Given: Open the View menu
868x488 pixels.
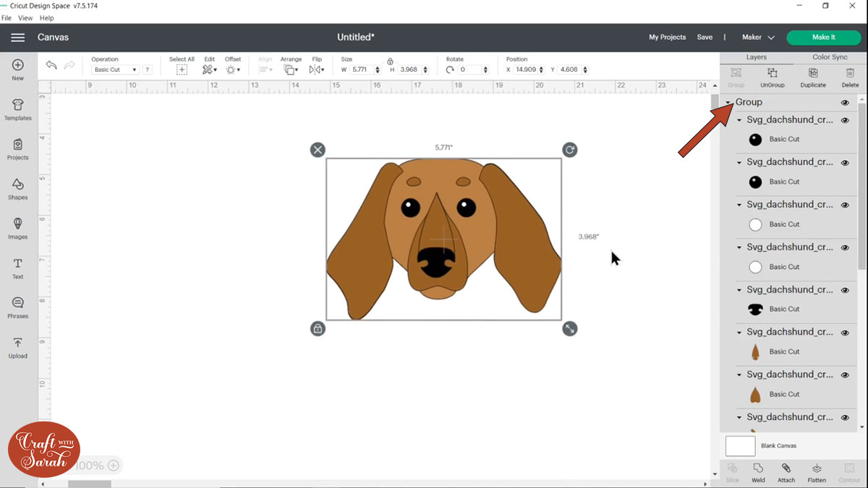Looking at the screenshot, I should [25, 18].
